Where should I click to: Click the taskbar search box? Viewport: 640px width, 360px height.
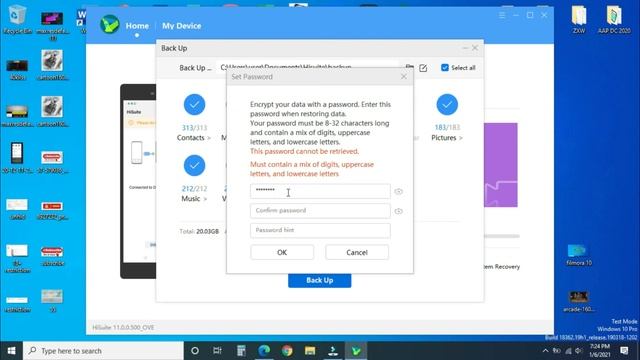click(103, 351)
